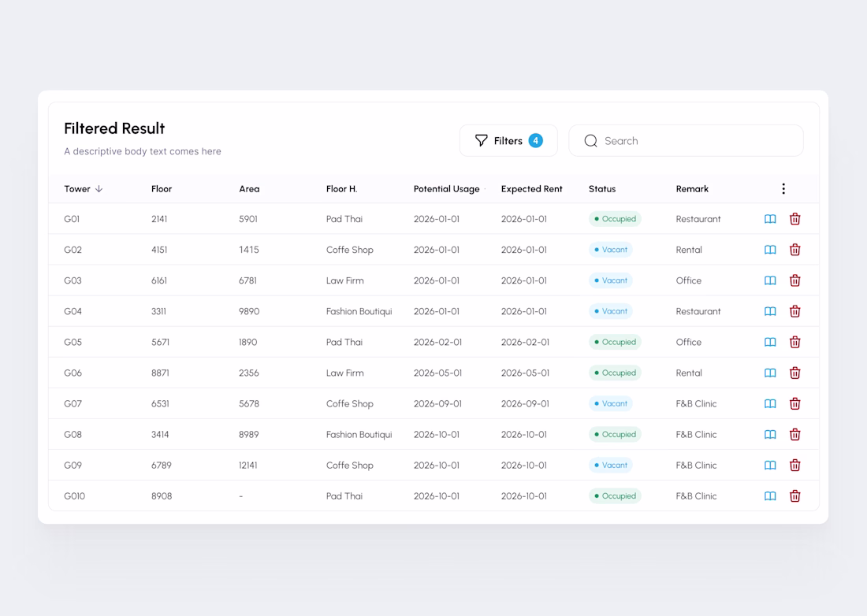Click the magnifier icon in the search box
The width and height of the screenshot is (867, 616).
(590, 141)
